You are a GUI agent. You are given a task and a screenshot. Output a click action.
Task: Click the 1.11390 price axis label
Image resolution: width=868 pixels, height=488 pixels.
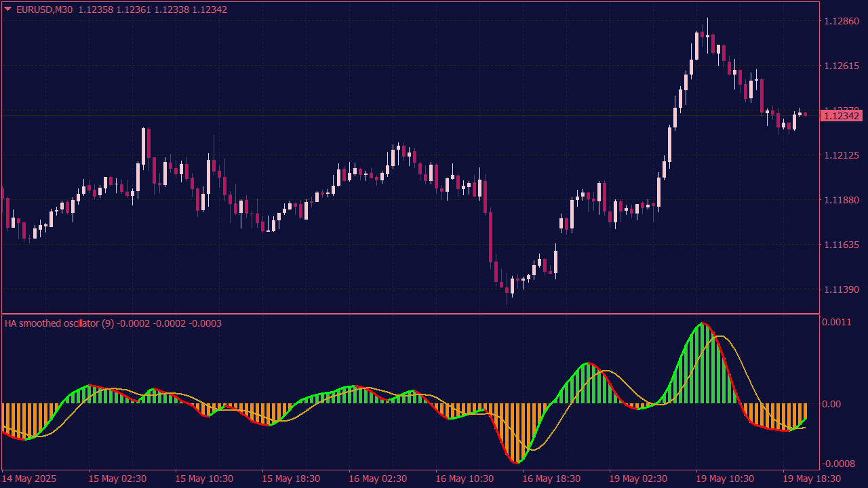click(x=841, y=289)
